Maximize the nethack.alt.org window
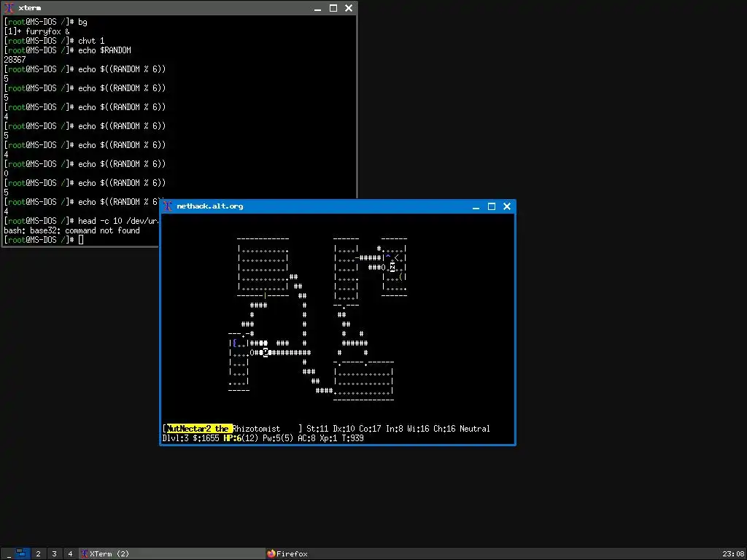747x560 pixels. pyautogui.click(x=492, y=206)
